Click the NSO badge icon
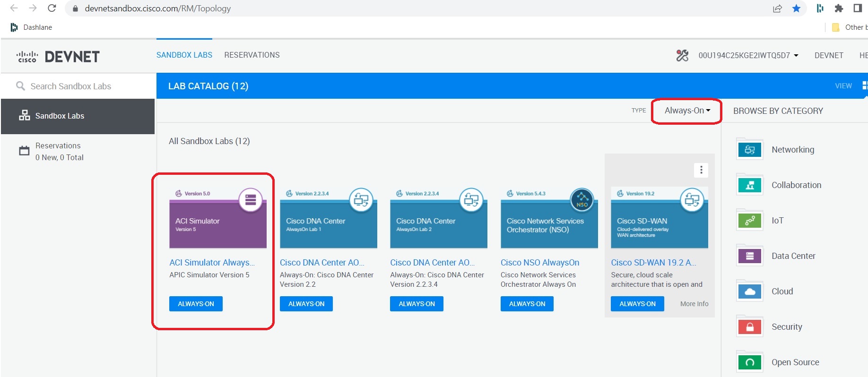 (x=582, y=200)
